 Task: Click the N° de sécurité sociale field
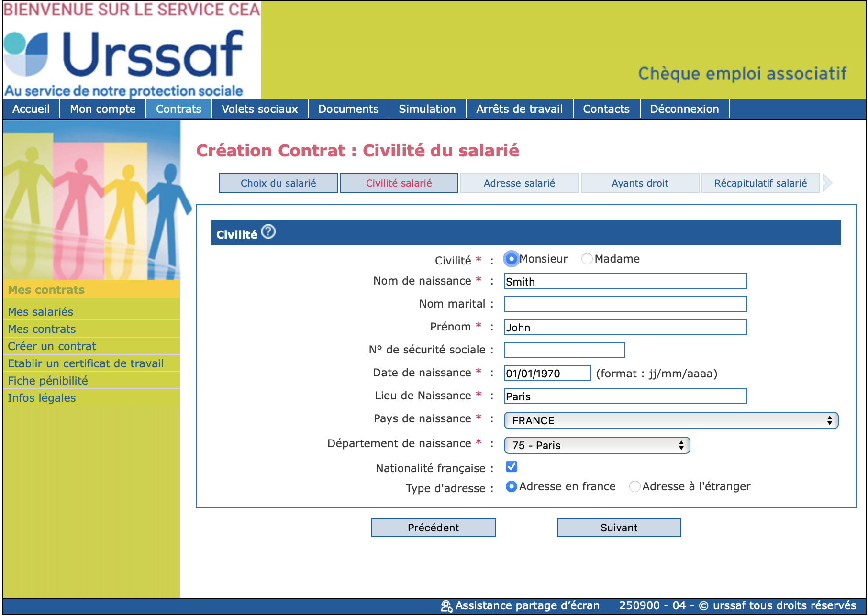[x=564, y=350]
